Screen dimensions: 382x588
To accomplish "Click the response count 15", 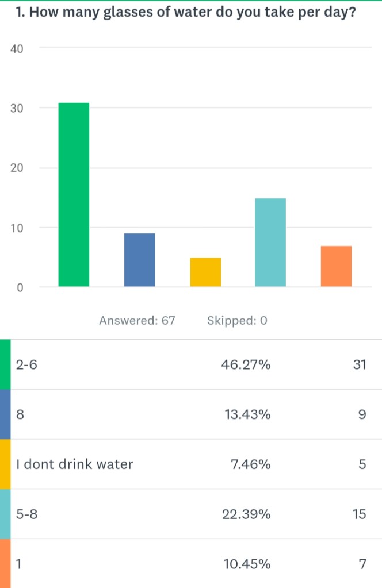I will (360, 514).
